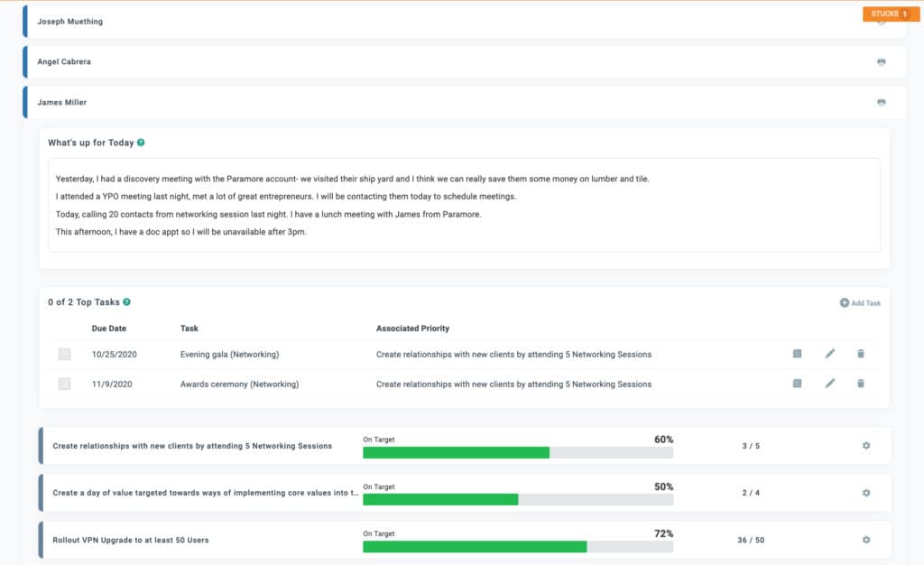This screenshot has width=924, height=565.
Task: Open the list icon for Evening gala
Action: tap(797, 354)
